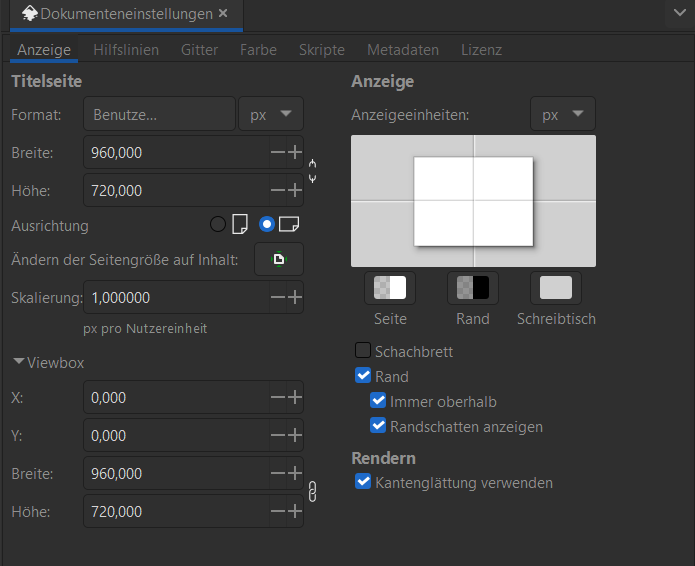Open the Format page size dropdown
Screen dimensions: 695x566
pyautogui.click(x=159, y=114)
